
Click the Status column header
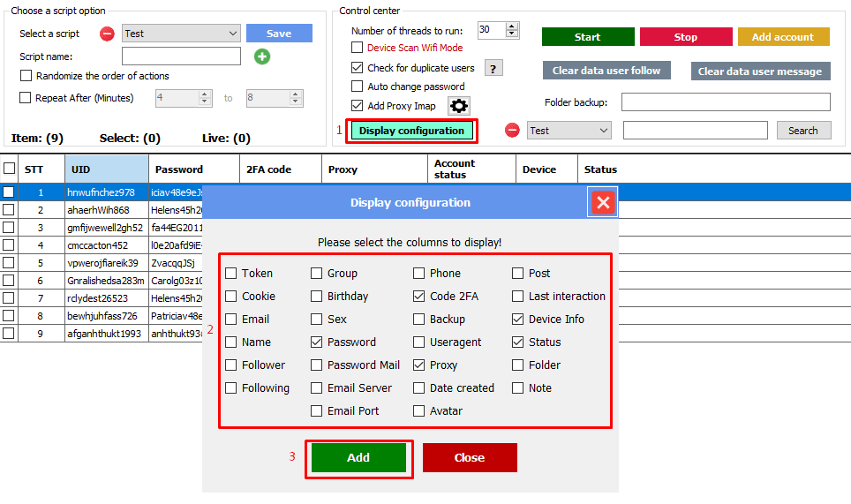point(600,169)
